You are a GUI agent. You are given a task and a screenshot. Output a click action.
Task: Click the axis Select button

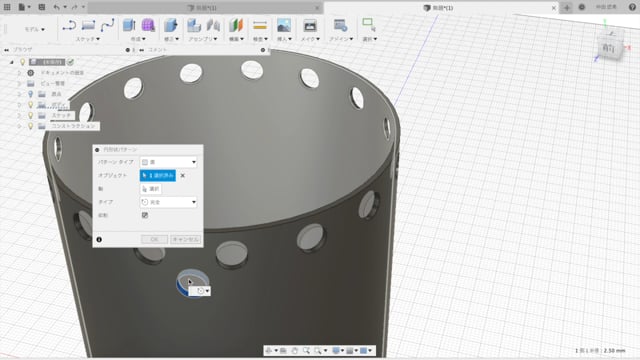pos(151,189)
